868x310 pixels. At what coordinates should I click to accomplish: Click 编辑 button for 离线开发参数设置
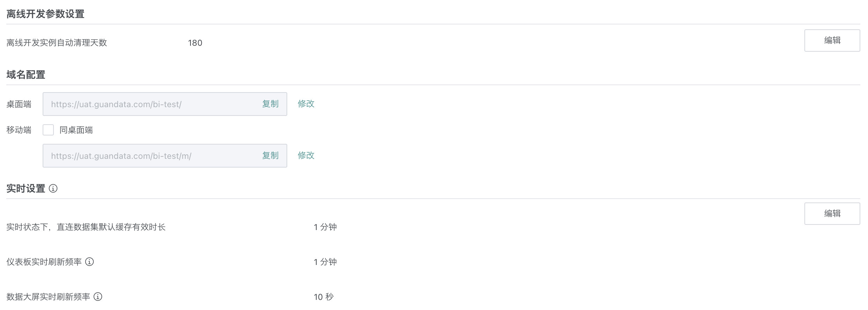click(x=832, y=40)
